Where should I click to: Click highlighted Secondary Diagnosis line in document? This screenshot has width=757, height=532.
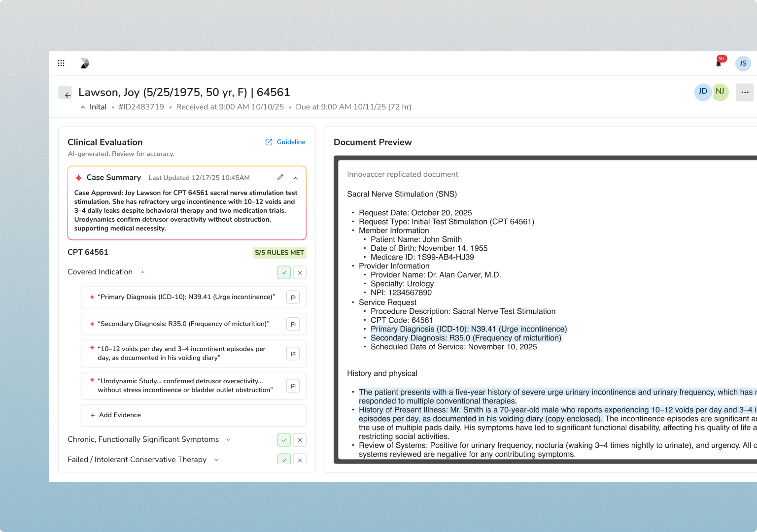point(466,338)
